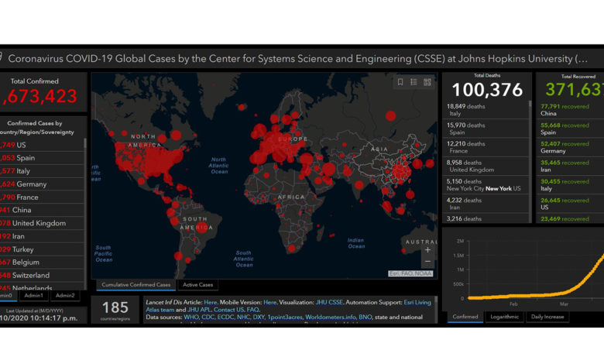The image size is (604, 364).
Task: Open the basemap gallery grid icon
Action: pyautogui.click(x=427, y=81)
